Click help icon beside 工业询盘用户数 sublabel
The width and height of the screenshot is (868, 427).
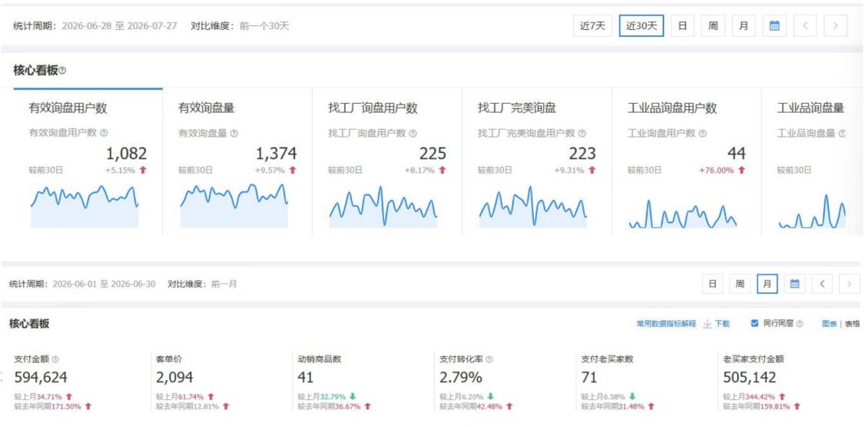[x=703, y=133]
